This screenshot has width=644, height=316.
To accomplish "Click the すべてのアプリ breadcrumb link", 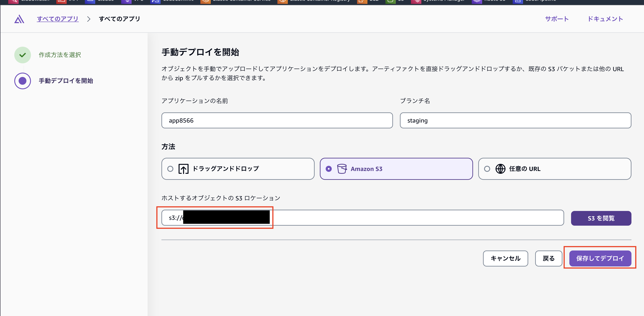I will [x=58, y=19].
